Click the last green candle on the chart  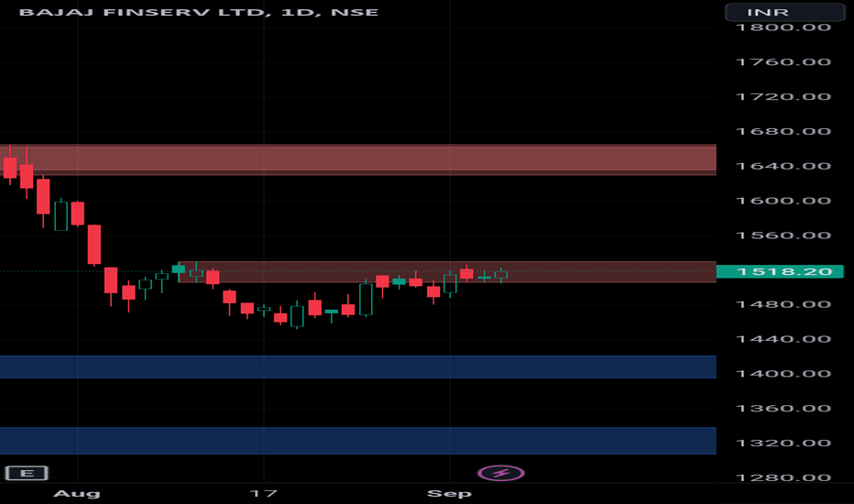[501, 275]
